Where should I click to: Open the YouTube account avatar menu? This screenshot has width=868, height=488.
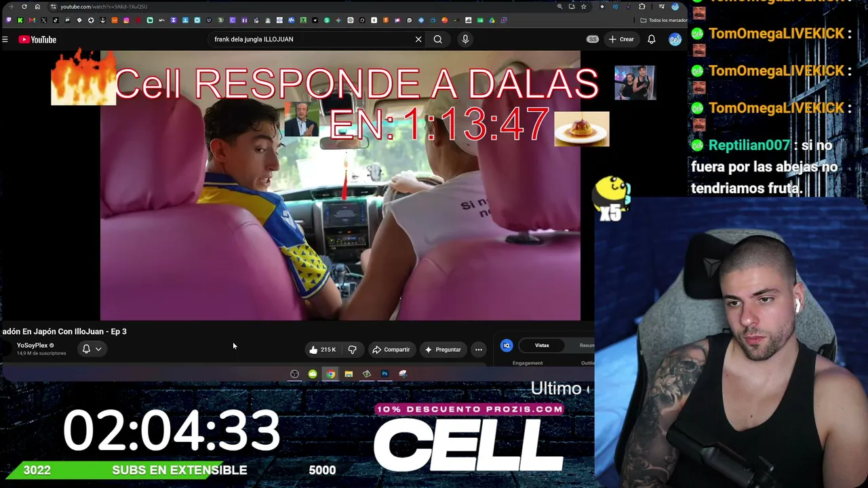pos(675,39)
